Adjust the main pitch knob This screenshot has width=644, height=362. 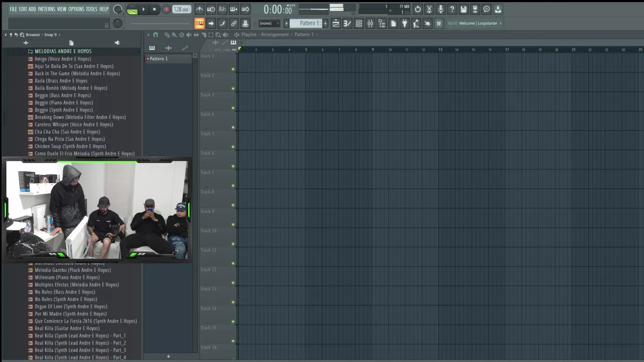(118, 23)
